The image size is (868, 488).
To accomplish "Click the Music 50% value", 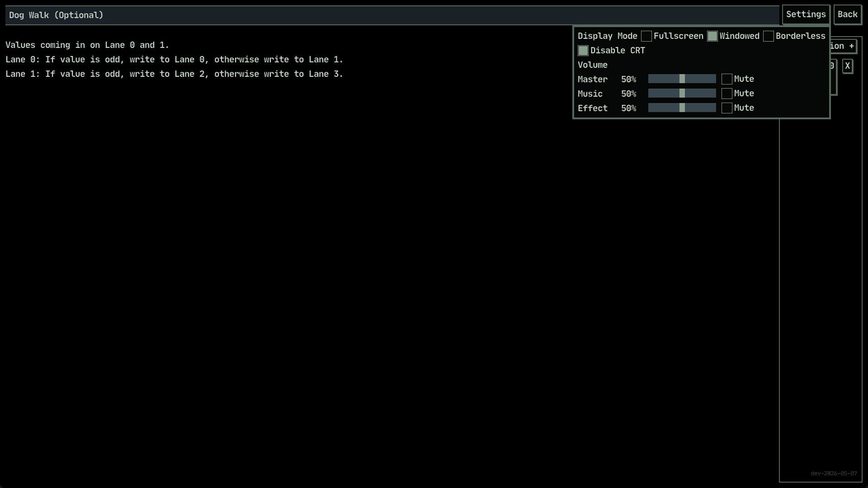I will tap(628, 94).
